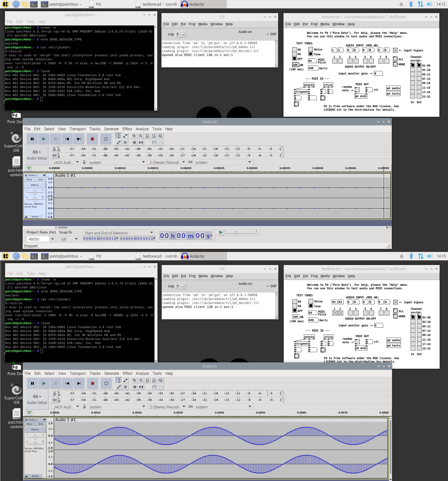Select 60 dB test tone level in 14:15 testtone
Image resolution: width=448 pixels, height=481 pixels.
tap(295, 306)
